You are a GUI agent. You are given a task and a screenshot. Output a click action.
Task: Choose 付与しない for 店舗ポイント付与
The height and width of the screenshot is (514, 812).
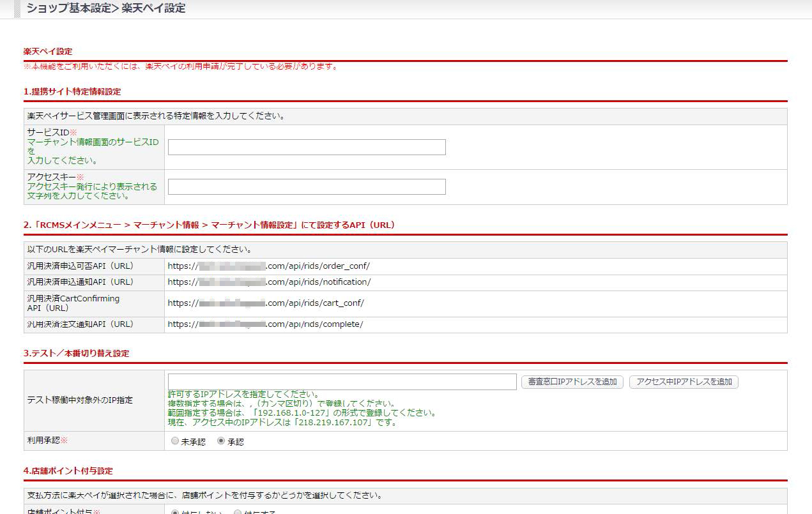pos(175,512)
